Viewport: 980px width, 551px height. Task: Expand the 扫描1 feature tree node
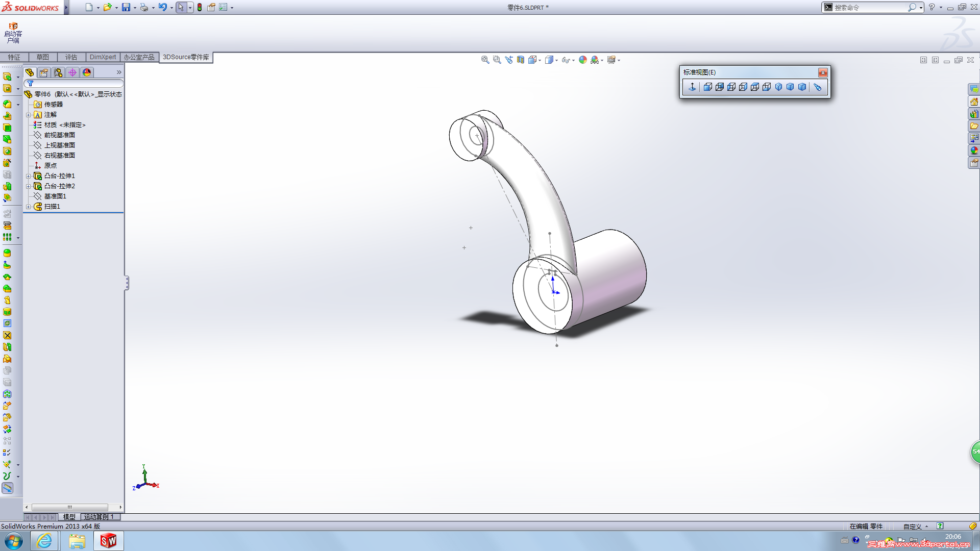[29, 207]
